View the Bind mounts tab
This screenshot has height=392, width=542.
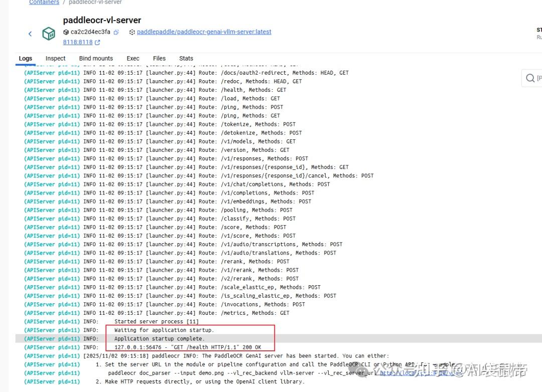point(96,59)
